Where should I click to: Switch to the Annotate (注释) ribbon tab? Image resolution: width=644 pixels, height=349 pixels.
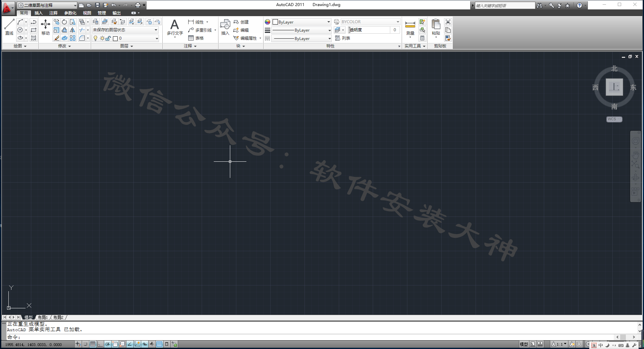[53, 13]
